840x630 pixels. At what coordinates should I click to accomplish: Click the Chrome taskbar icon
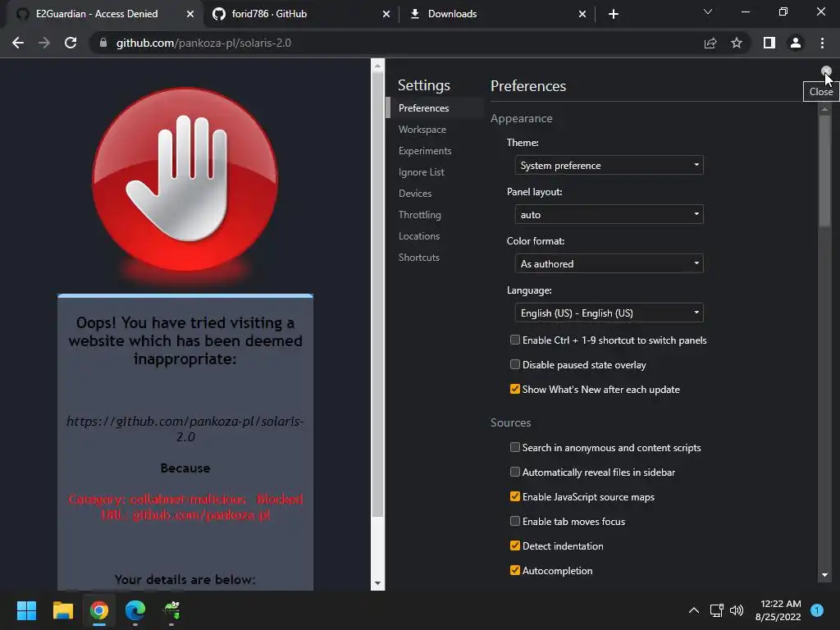click(x=99, y=610)
